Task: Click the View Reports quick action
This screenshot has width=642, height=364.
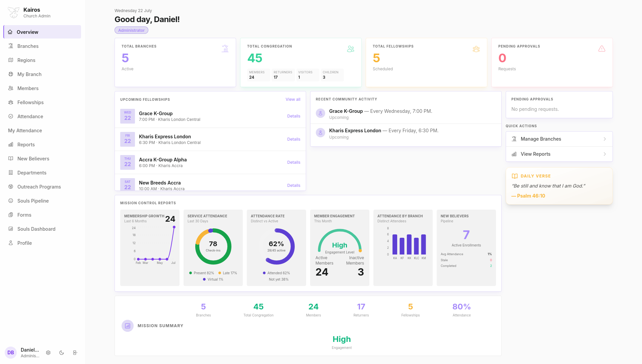Action: tap(559, 154)
